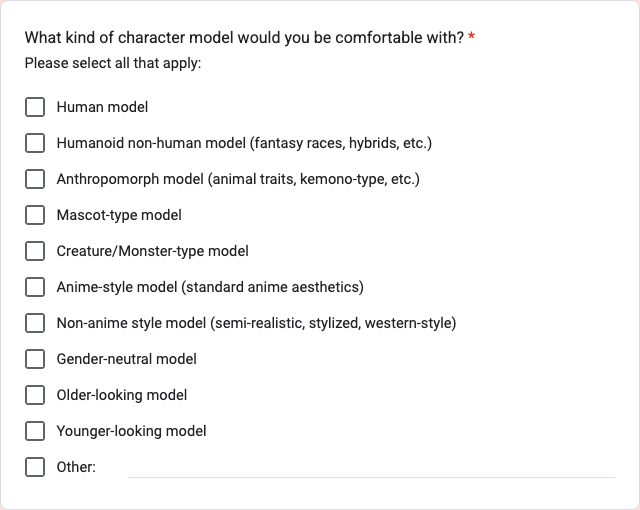Click the Other text input line
Viewport: 640px width, 510px height.
coord(371,468)
